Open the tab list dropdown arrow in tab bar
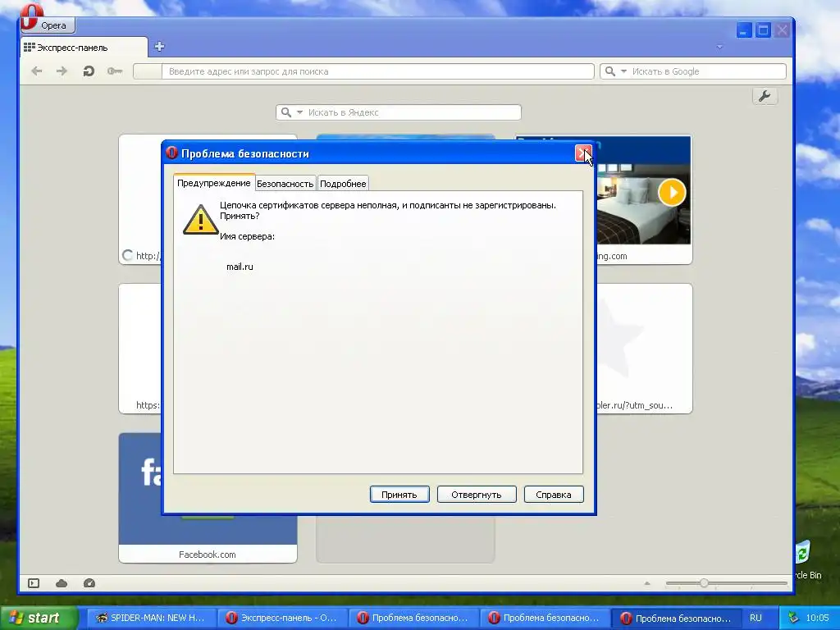This screenshot has width=840, height=630. (x=719, y=47)
